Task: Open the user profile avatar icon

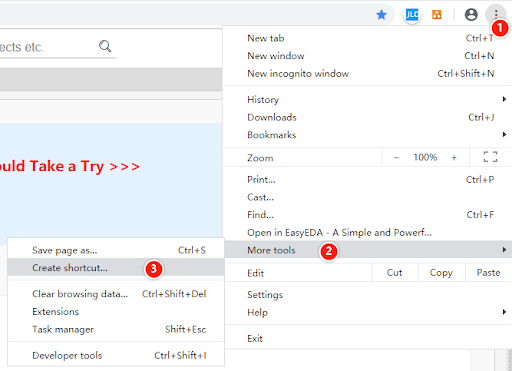Action: coord(471,15)
